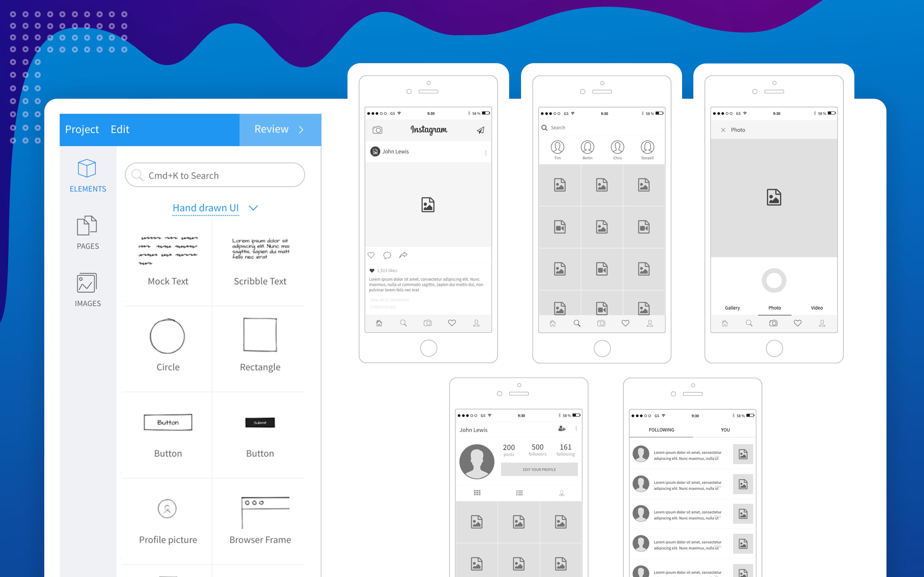Expand the search bar input field

[214, 175]
